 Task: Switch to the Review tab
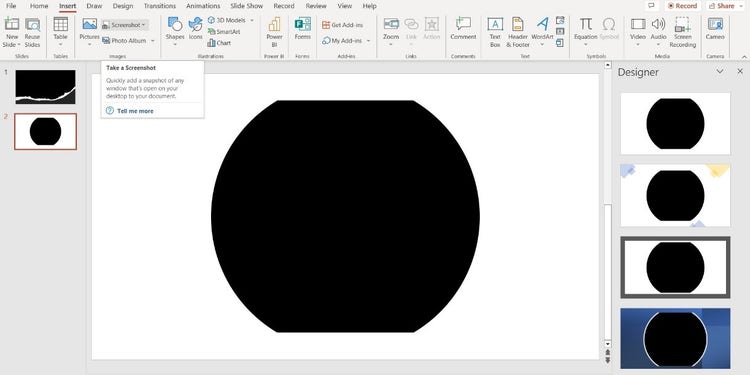pyautogui.click(x=316, y=6)
